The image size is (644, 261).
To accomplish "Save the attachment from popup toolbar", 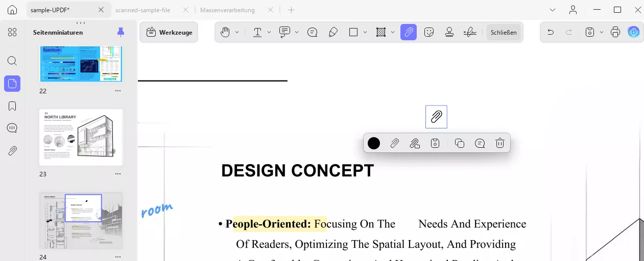I will (435, 143).
